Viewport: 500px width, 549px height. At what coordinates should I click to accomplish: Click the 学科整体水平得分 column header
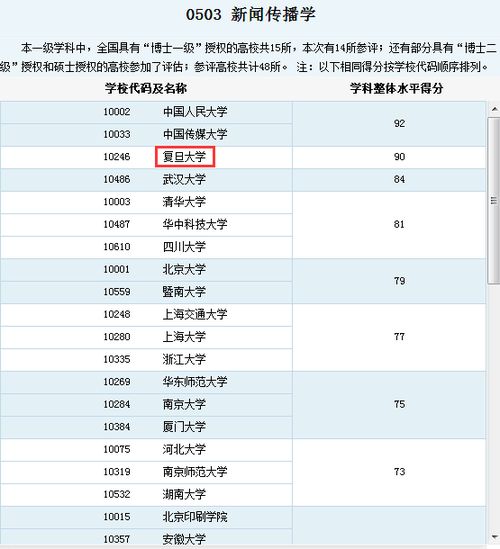pos(396,88)
